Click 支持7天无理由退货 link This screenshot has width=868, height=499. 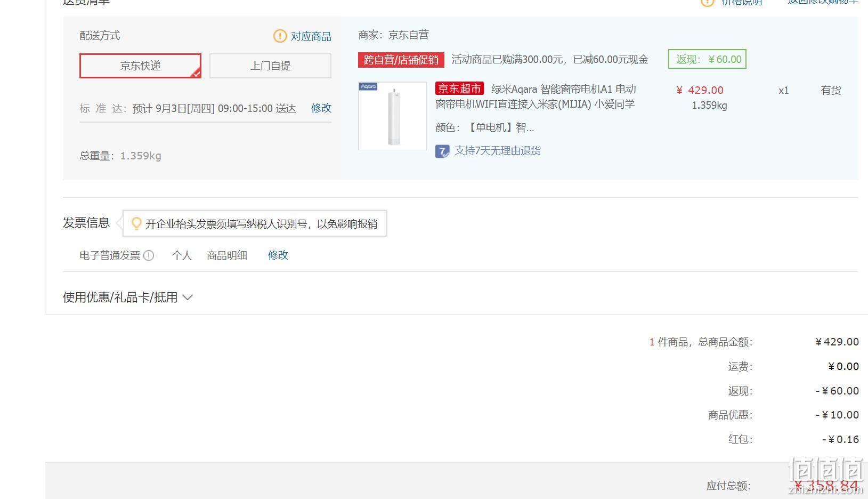pyautogui.click(x=497, y=151)
